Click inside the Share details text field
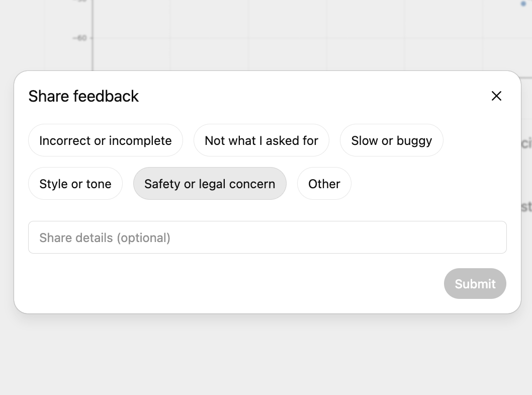 pyautogui.click(x=268, y=237)
